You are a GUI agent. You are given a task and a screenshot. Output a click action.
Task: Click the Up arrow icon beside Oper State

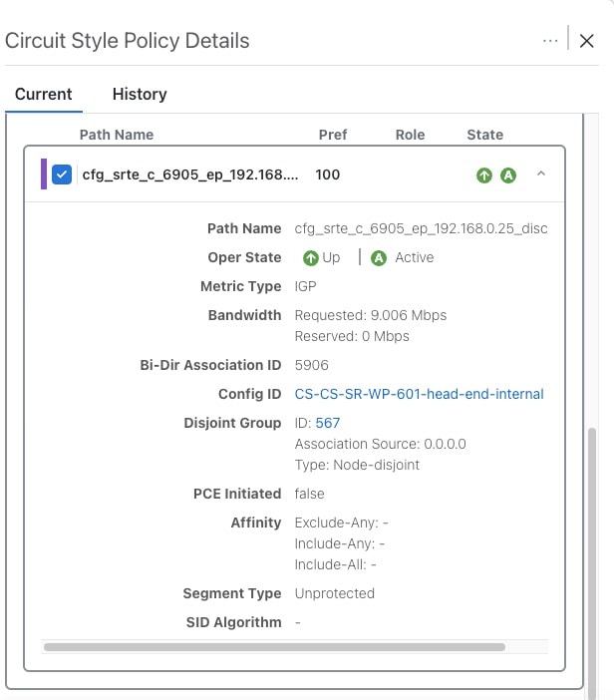point(311,258)
